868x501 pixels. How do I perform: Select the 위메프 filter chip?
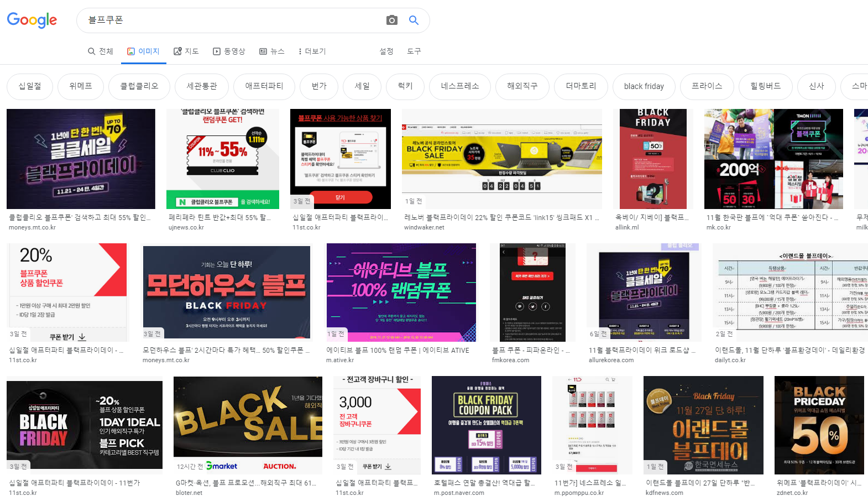(x=81, y=86)
